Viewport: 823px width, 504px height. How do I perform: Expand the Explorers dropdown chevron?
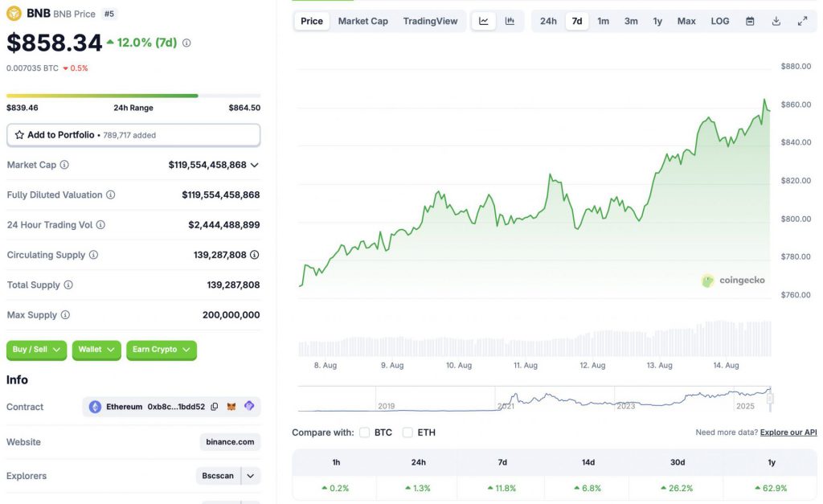pos(251,476)
